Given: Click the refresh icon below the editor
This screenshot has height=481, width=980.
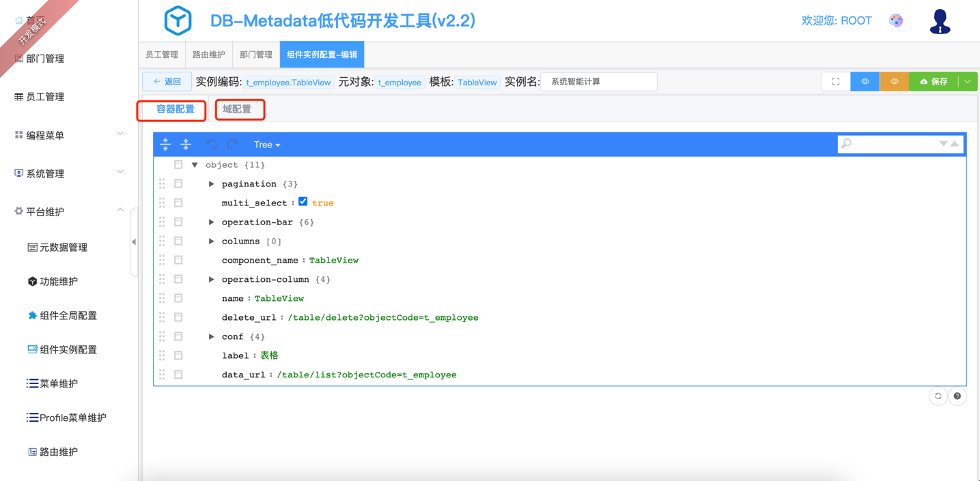Looking at the screenshot, I should point(938,396).
